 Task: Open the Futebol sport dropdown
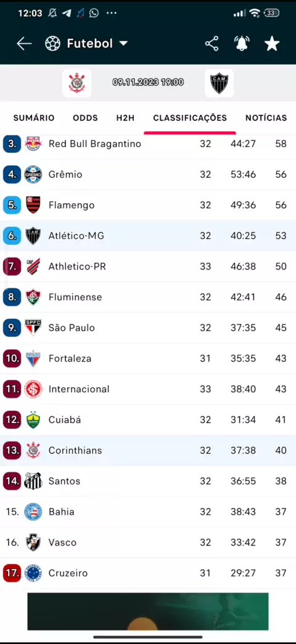86,44
